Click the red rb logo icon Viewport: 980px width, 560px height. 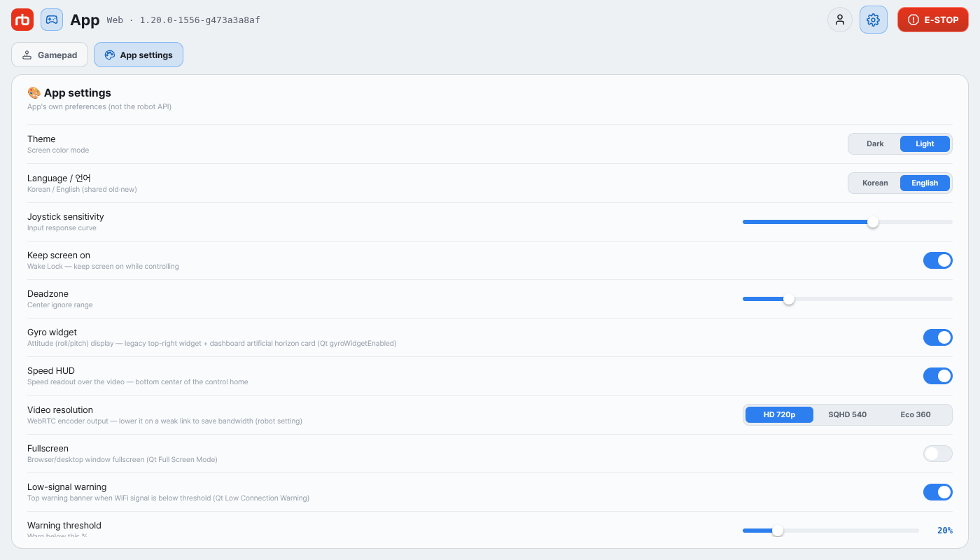(22, 20)
